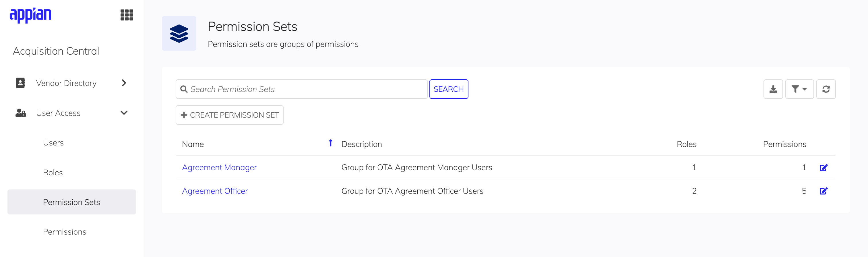Screen dimensions: 868x257
Task: Click the Description column header
Action: 362,144
